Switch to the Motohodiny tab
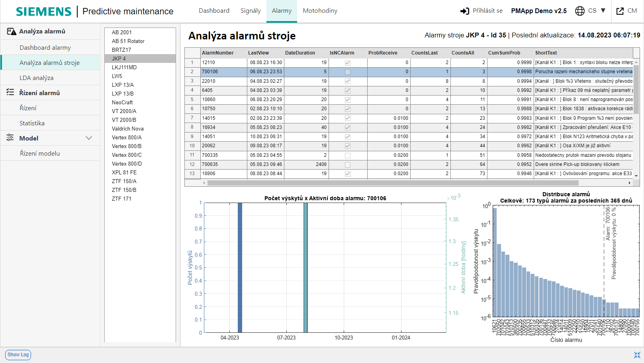The image size is (644, 363). click(x=320, y=11)
